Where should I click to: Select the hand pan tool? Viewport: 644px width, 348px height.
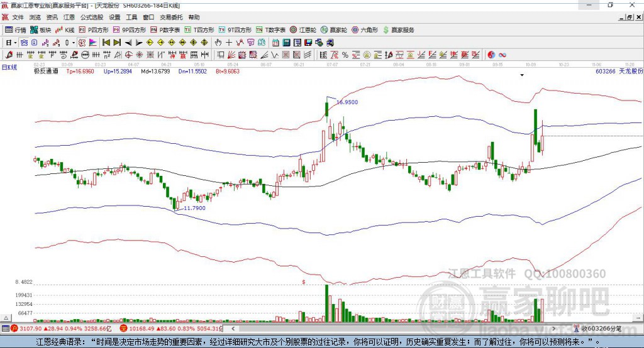(x=218, y=43)
